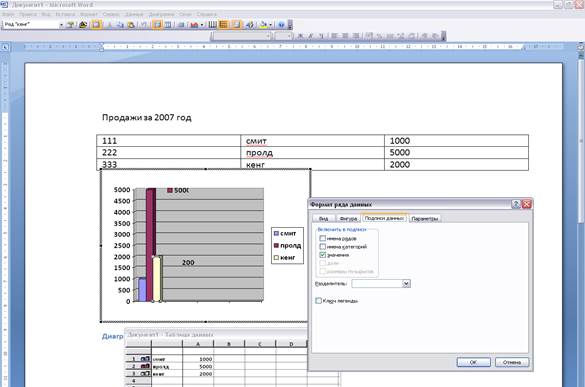Select the 'пролд' legend color swatch

tap(276, 246)
